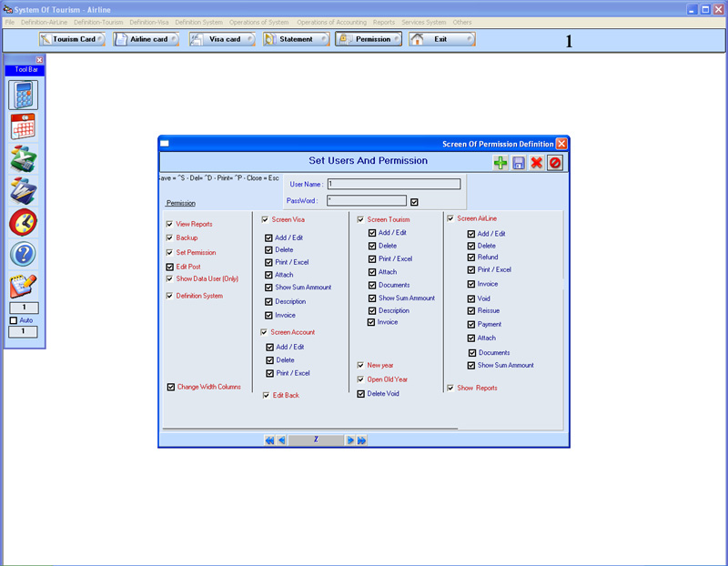
Task: Toggle the View Reports checkbox
Action: coord(170,224)
